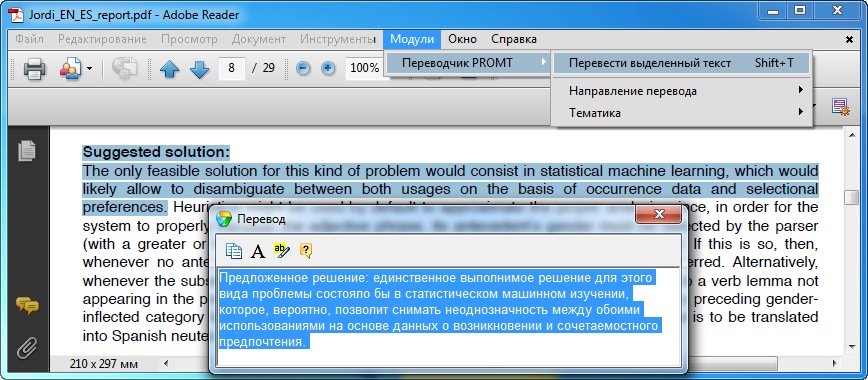
Task: Expand the Тематика submenu
Action: [x=681, y=113]
